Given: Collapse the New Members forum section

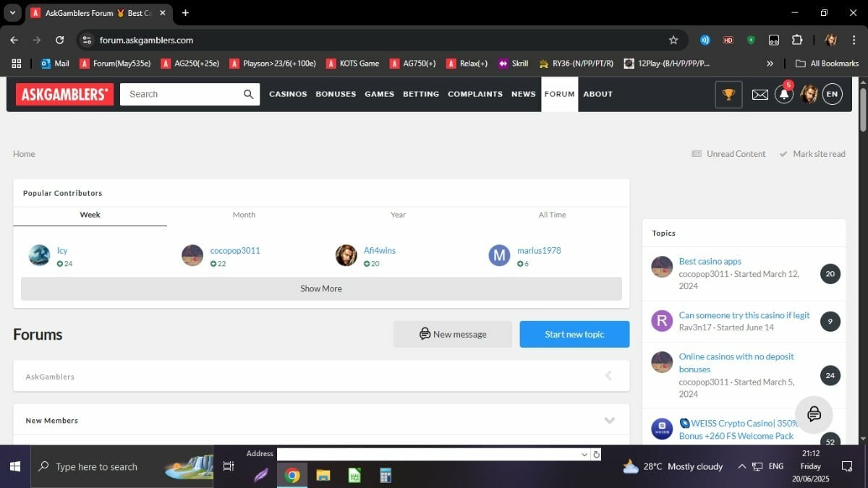Looking at the screenshot, I should tap(609, 420).
